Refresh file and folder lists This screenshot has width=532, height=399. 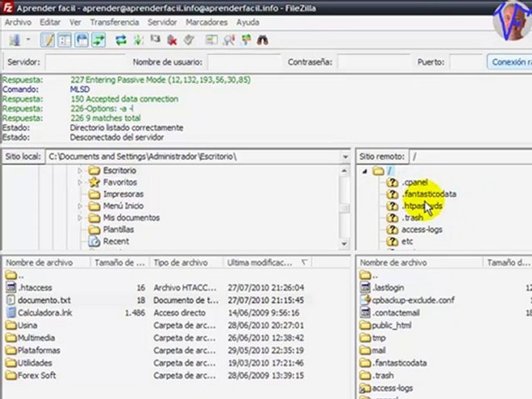click(121, 40)
